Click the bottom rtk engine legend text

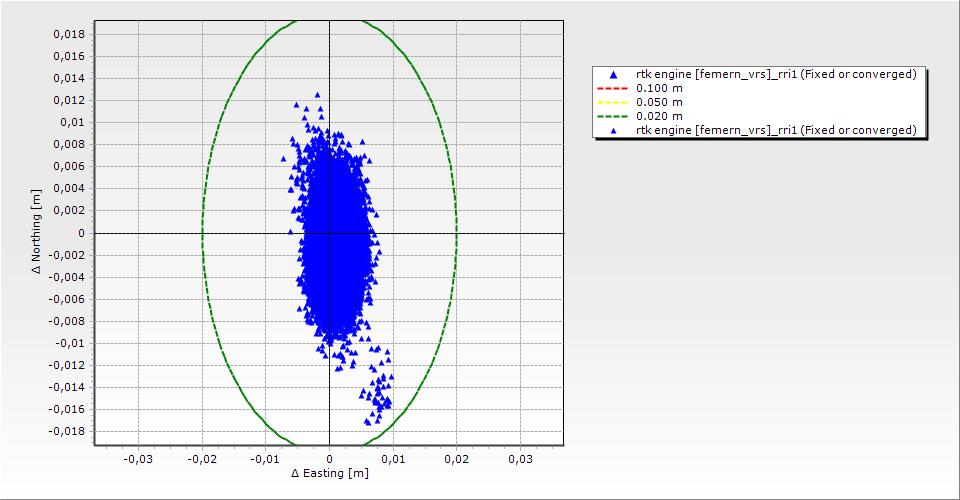[776, 130]
